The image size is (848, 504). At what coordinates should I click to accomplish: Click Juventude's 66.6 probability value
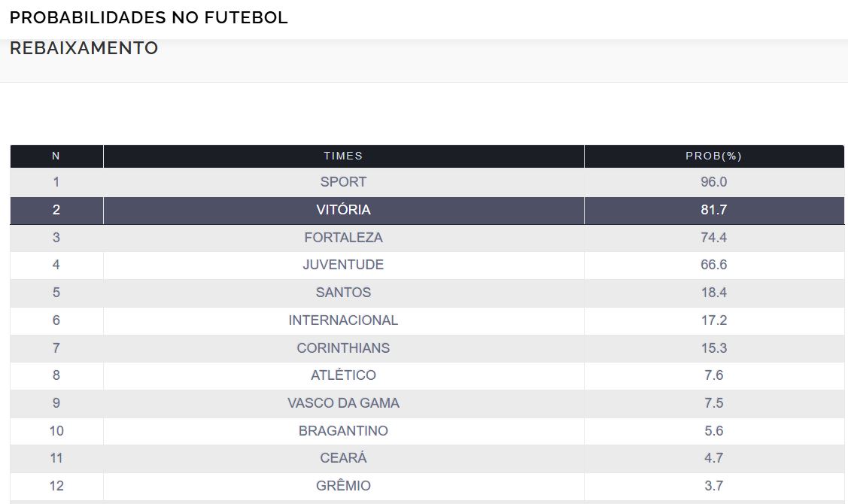pyautogui.click(x=713, y=265)
